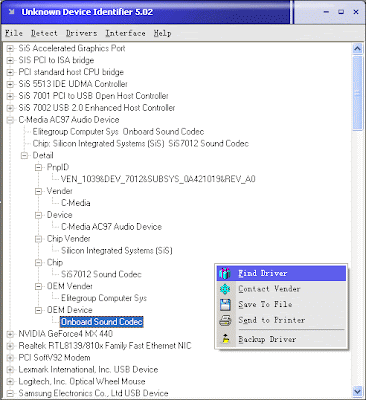Select Elitegroup Computer Sys Onboard Sound Codec row
This screenshot has width=366, height=400.
coord(118,132)
